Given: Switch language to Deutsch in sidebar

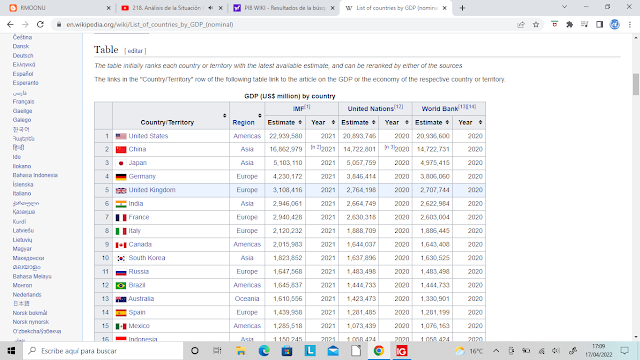Looking at the screenshot, I should 23,56.
